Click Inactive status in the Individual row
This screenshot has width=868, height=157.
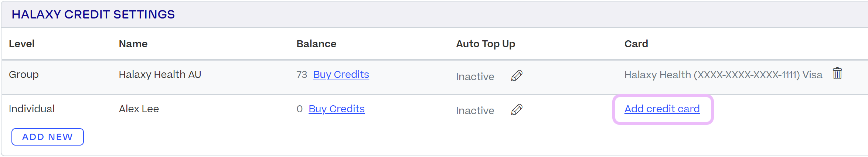(x=475, y=110)
